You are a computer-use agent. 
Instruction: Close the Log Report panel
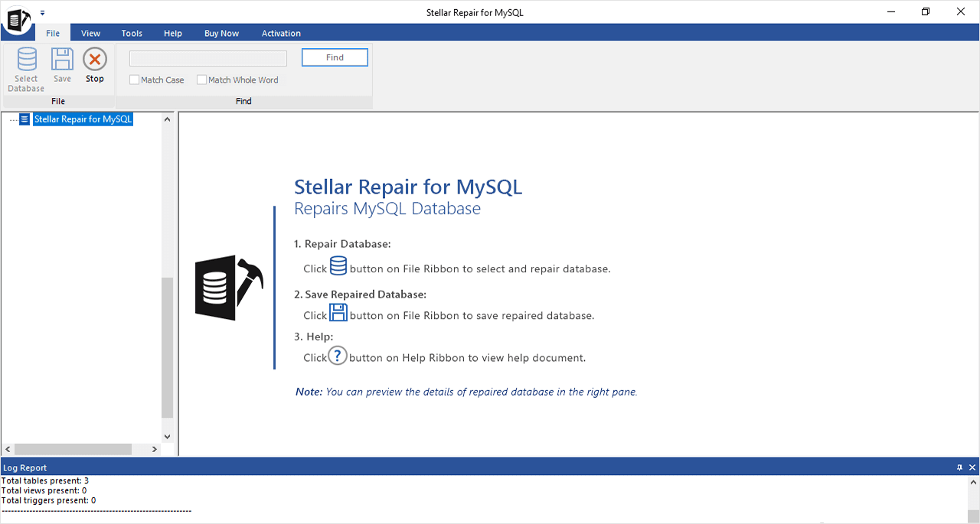coord(972,467)
